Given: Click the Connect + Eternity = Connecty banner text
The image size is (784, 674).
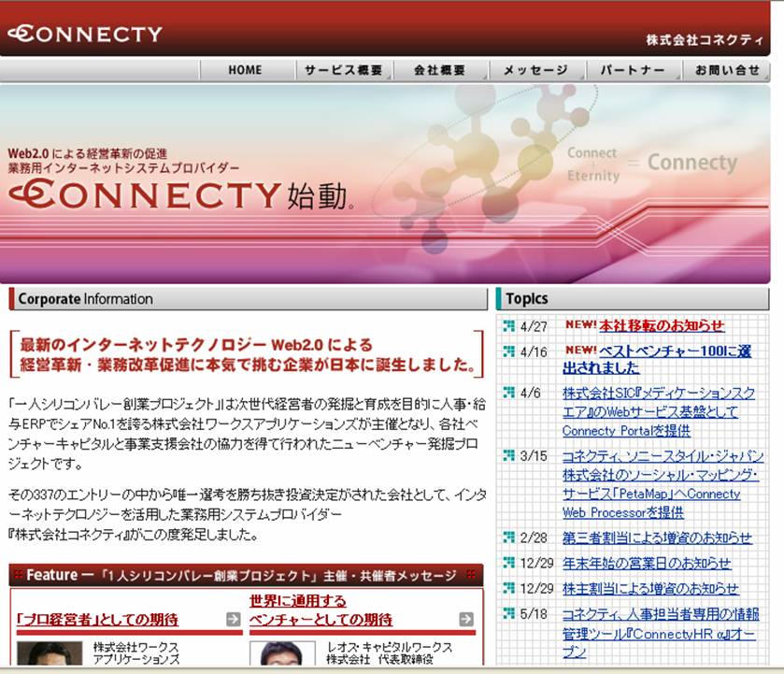Looking at the screenshot, I should tap(652, 164).
